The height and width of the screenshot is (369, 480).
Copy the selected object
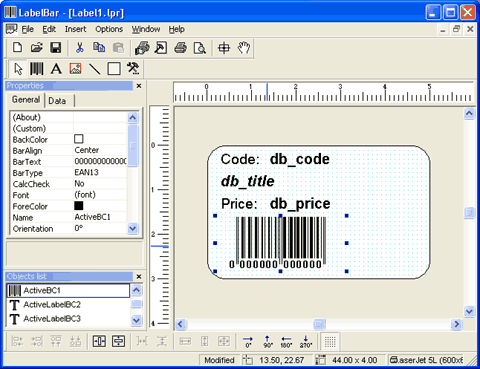(99, 48)
